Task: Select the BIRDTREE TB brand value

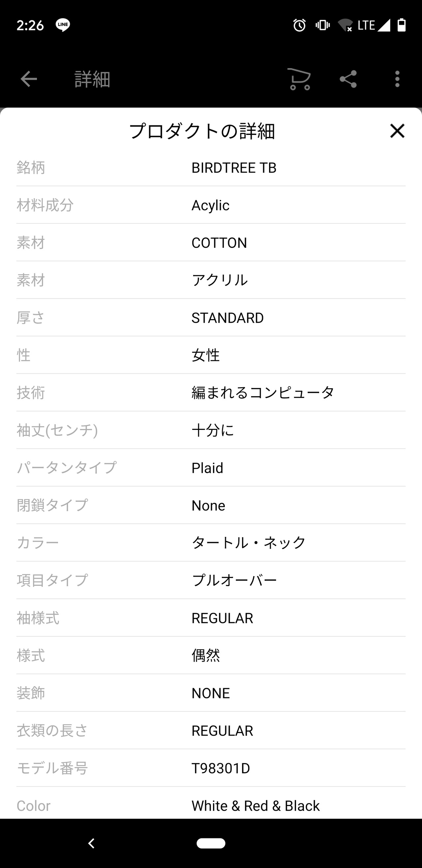Action: coord(234,168)
